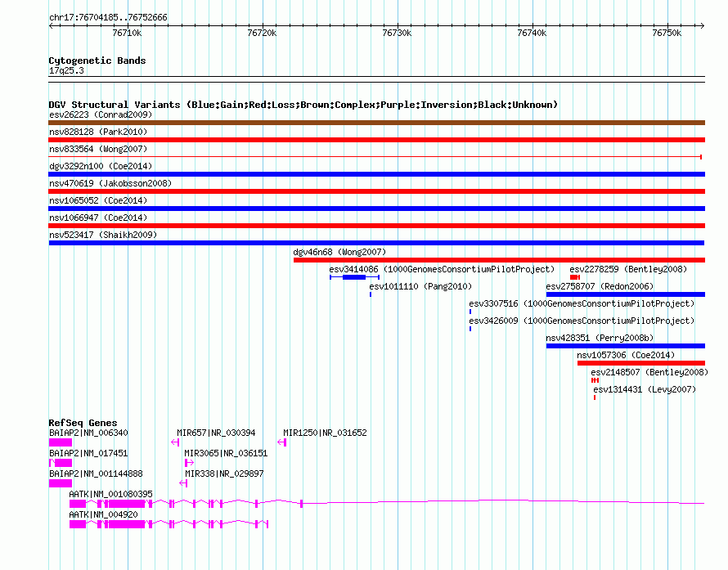The width and height of the screenshot is (728, 570).
Task: Open the nsv1057306 (Coe2014) label
Action: (x=626, y=355)
